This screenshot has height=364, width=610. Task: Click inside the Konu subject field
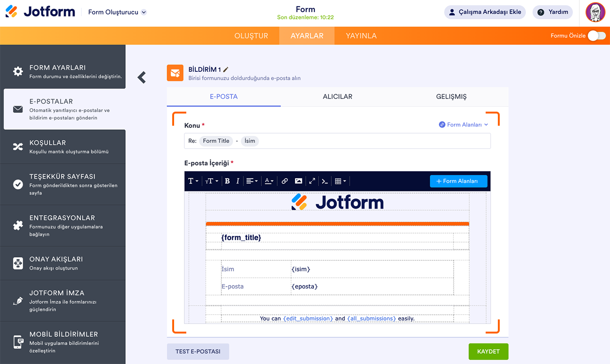[x=337, y=141]
